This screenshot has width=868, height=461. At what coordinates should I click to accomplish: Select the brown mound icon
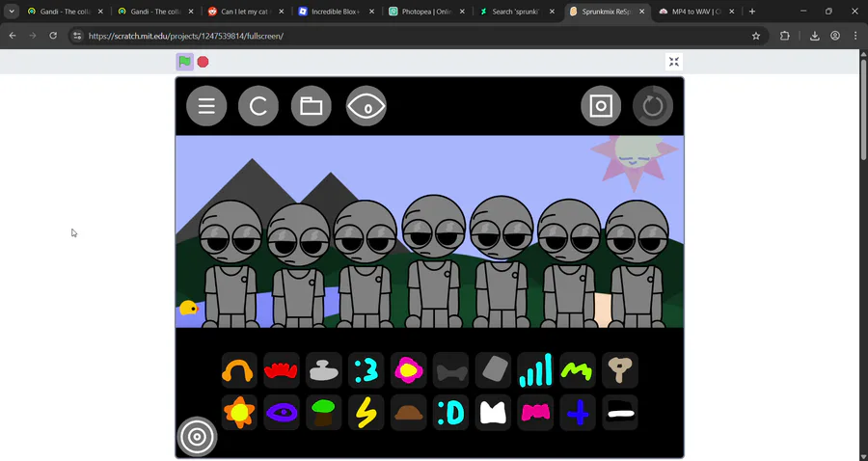[409, 413]
